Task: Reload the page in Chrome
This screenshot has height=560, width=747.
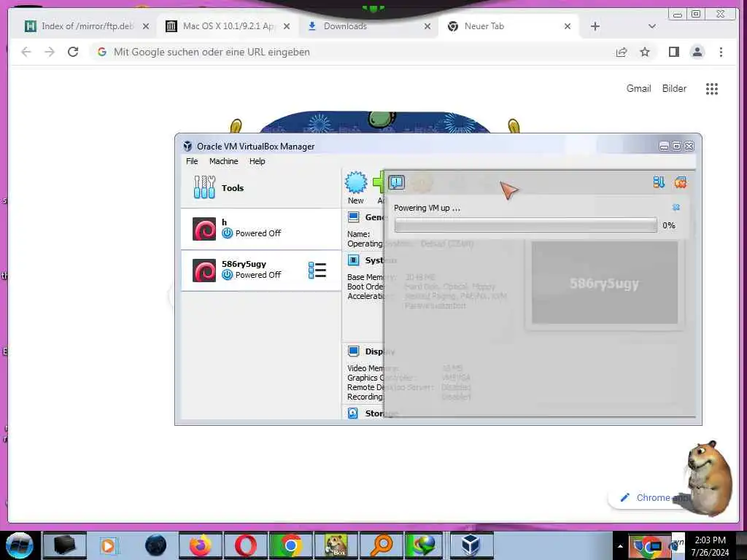Action: coord(73,52)
